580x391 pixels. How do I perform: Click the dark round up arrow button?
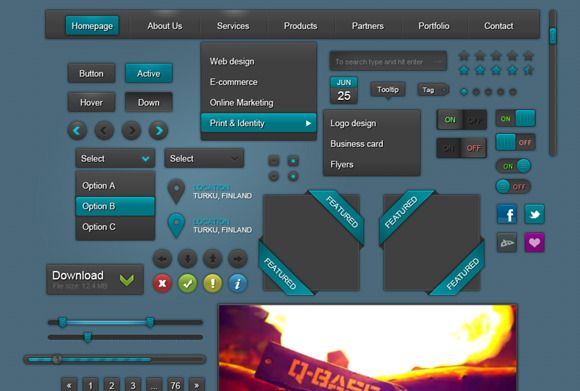[213, 259]
